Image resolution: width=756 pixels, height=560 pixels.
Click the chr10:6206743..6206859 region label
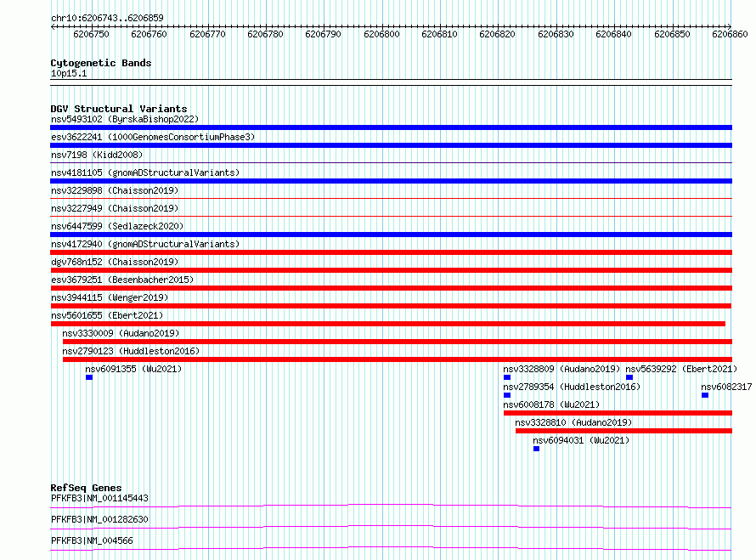tap(107, 18)
